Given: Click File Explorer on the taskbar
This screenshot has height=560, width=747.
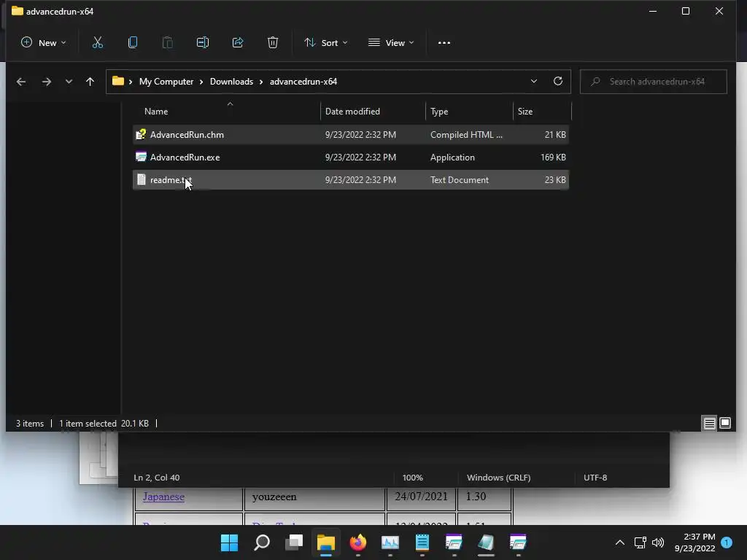Looking at the screenshot, I should pyautogui.click(x=326, y=542).
